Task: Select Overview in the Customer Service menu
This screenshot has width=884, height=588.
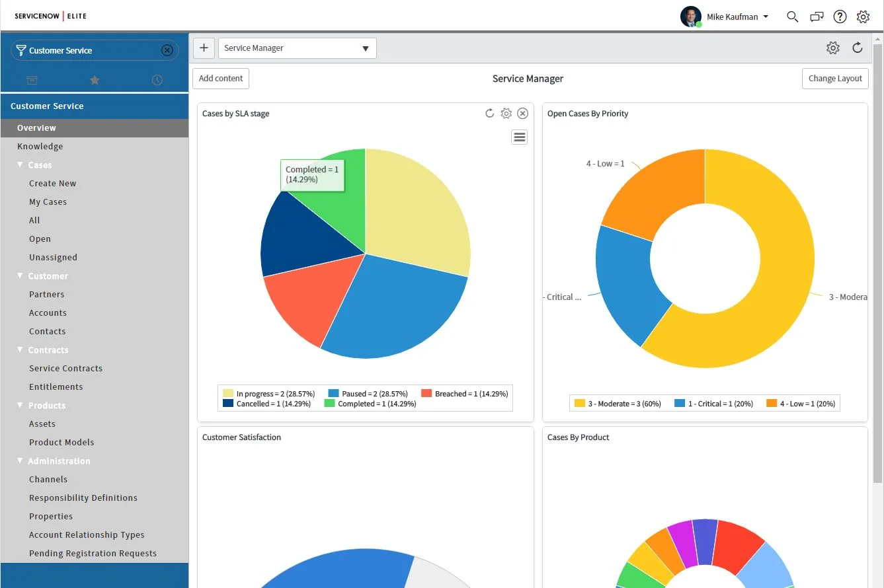Action: click(36, 127)
